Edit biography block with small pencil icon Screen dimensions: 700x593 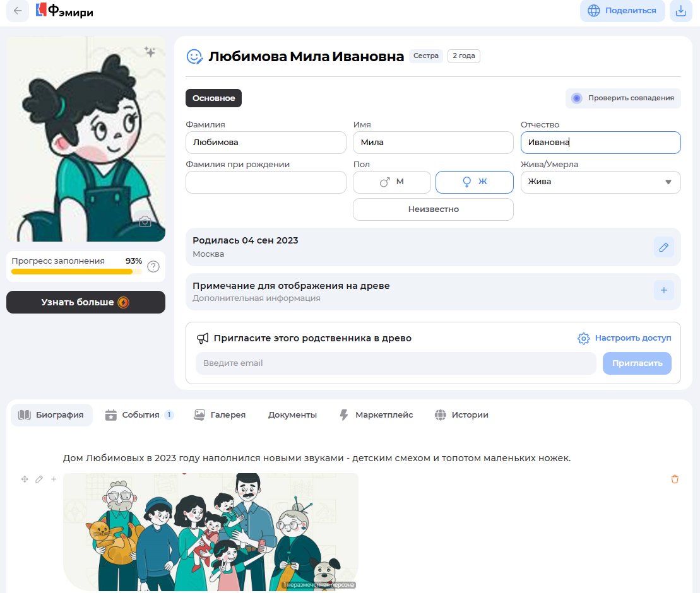[39, 479]
